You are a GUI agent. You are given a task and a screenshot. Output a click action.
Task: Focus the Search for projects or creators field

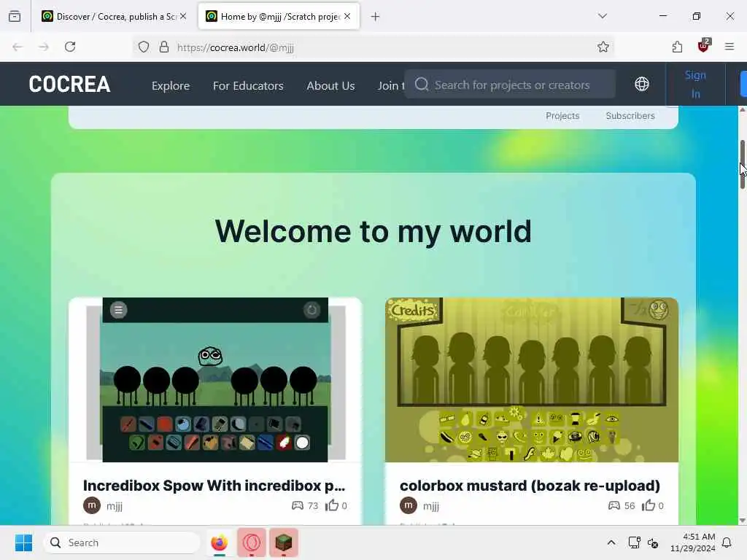[510, 85]
